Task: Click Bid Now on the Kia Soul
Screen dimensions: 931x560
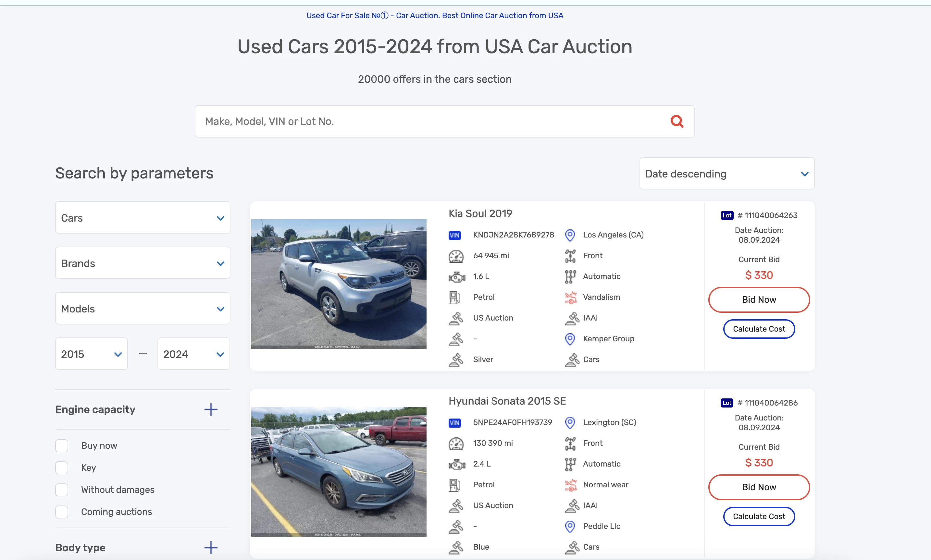Action: 759,299
